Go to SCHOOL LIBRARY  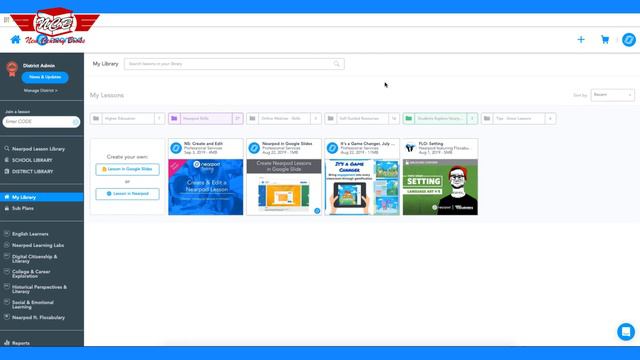pyautogui.click(x=32, y=160)
